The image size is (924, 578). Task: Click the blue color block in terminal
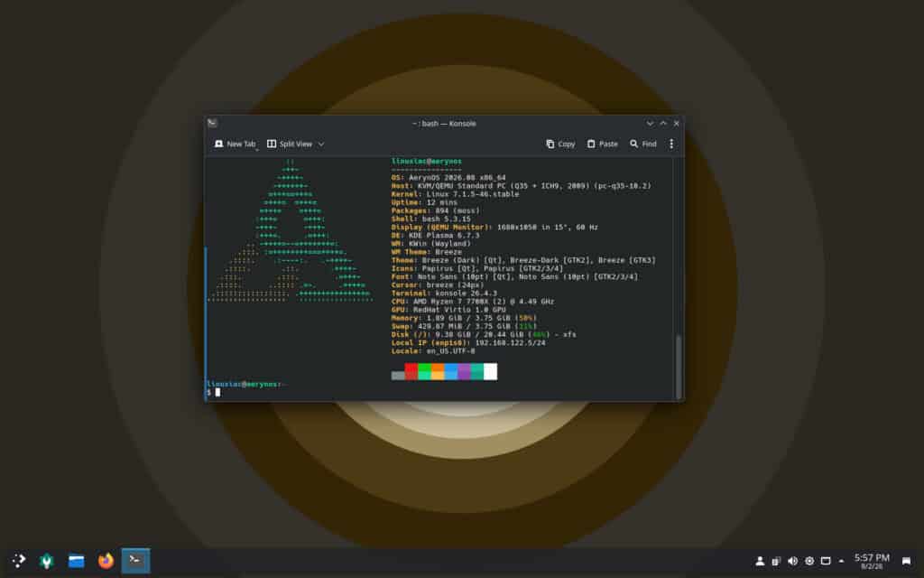(451, 371)
